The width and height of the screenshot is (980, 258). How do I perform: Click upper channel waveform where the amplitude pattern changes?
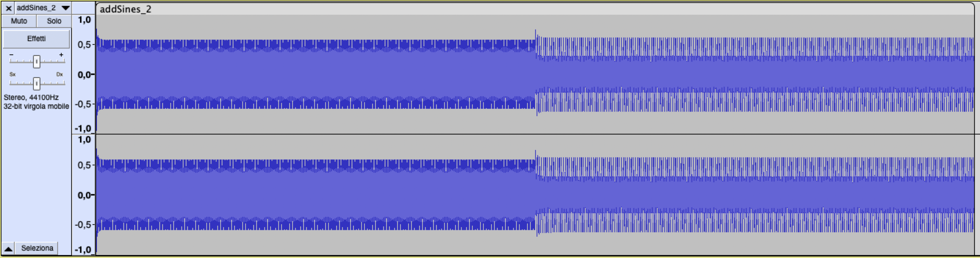pyautogui.click(x=536, y=72)
